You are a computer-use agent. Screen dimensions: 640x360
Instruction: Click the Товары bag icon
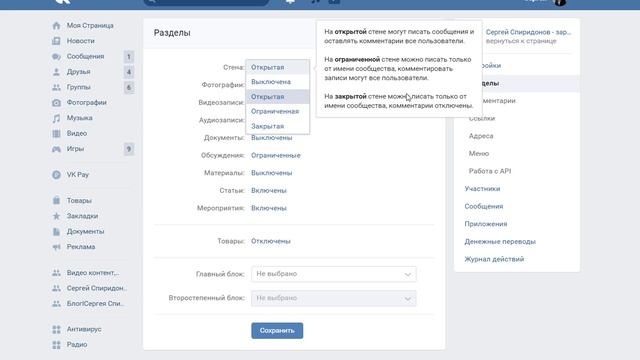coord(56,200)
